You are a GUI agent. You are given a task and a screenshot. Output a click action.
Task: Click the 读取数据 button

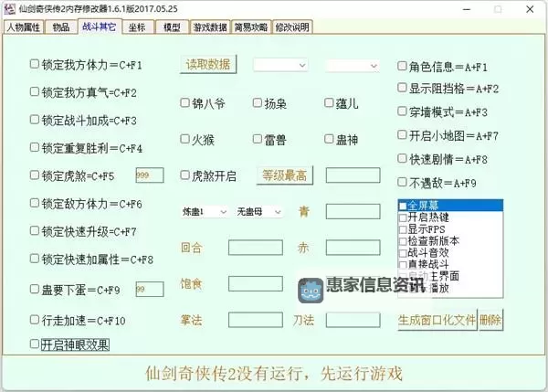208,64
